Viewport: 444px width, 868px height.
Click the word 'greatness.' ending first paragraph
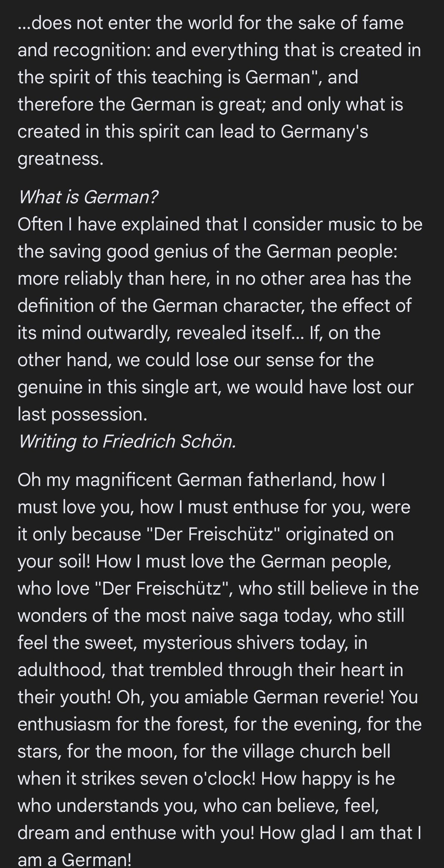[x=60, y=158]
